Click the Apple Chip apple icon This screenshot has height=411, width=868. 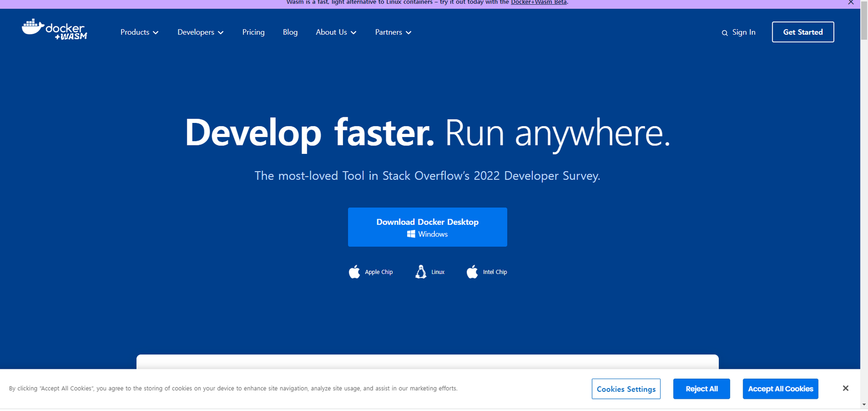tap(354, 272)
